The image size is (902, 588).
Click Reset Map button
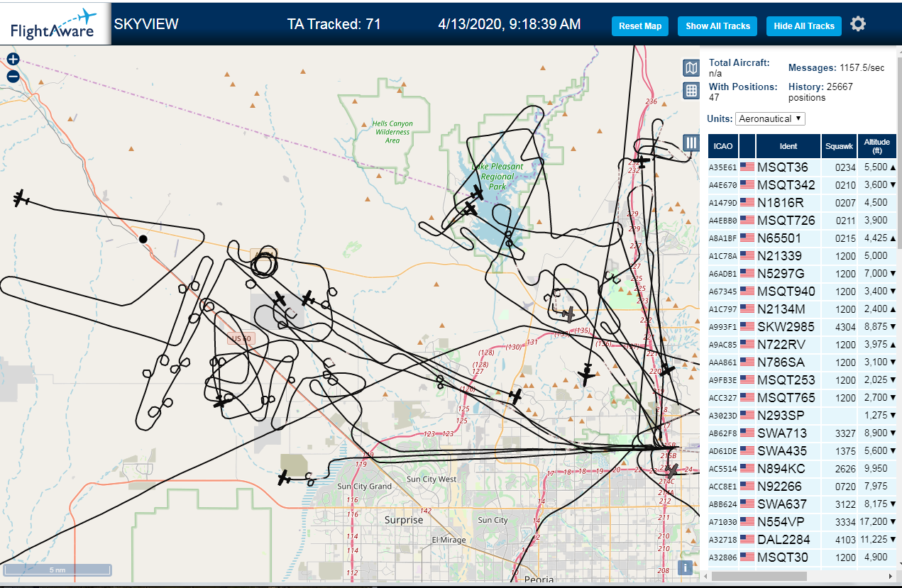click(640, 26)
